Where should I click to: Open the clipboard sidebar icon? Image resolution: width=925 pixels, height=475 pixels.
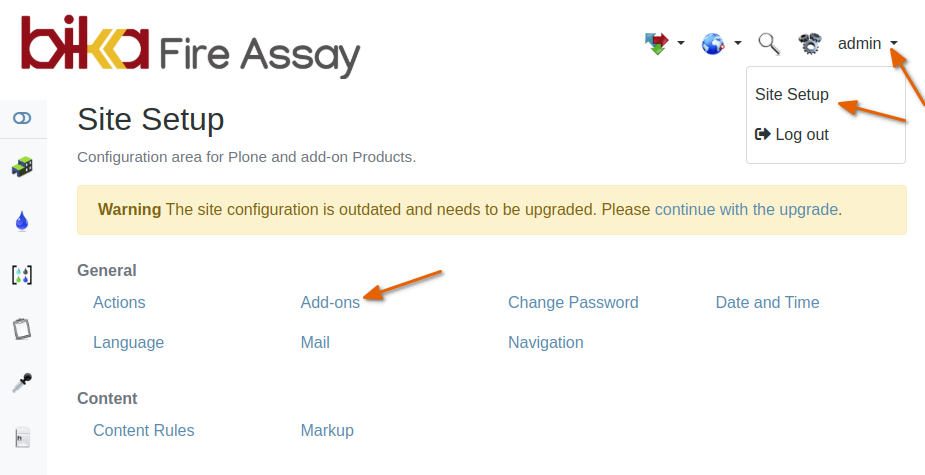pos(22,328)
